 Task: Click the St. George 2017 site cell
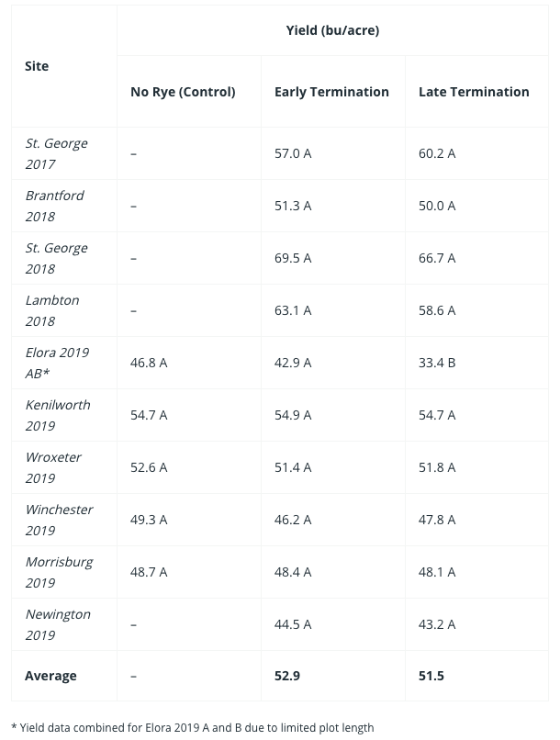56,153
